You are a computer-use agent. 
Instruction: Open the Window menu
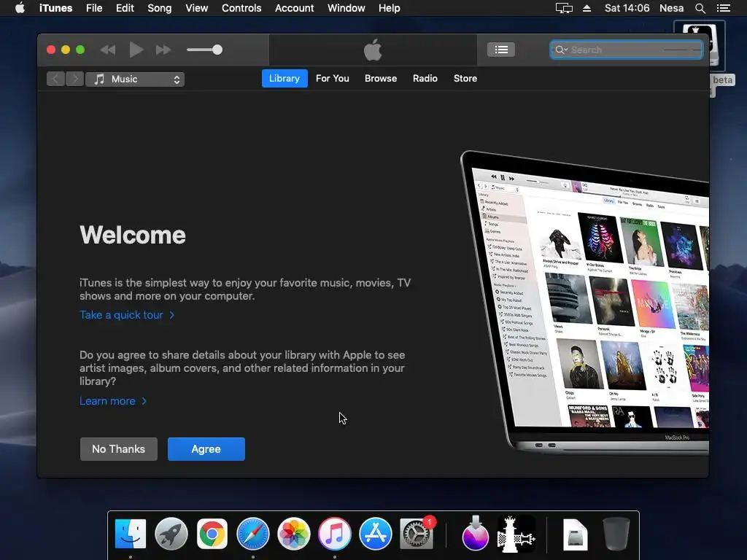click(347, 8)
